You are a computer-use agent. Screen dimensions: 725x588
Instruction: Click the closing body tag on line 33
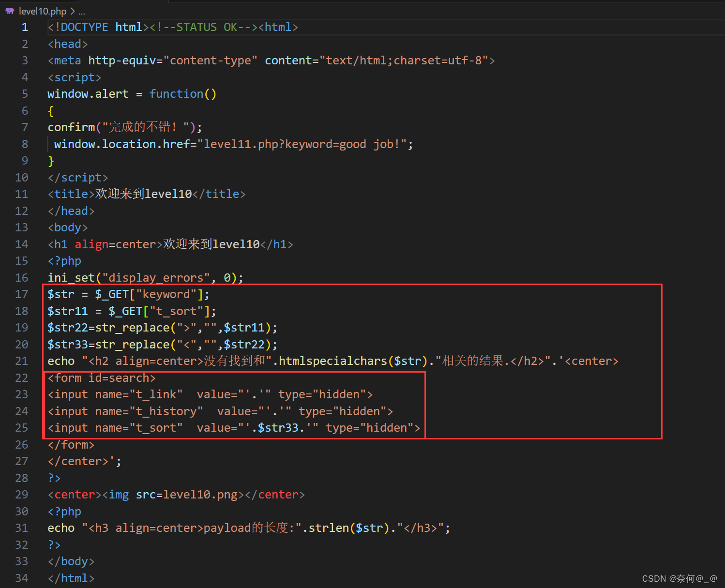point(71,561)
